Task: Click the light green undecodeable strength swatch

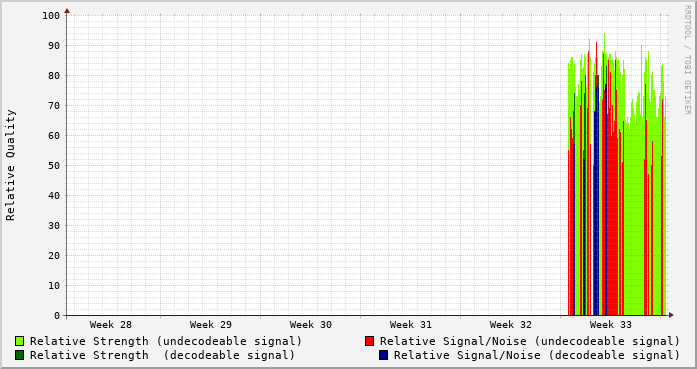Action: 19,341
